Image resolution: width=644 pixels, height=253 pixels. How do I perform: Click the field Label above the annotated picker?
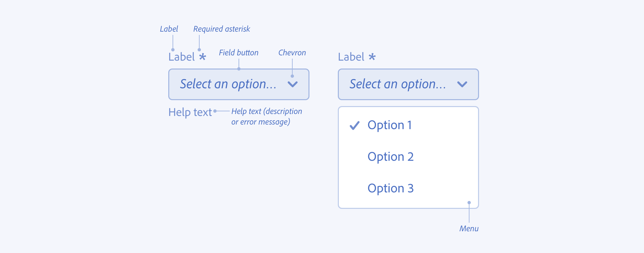(181, 57)
